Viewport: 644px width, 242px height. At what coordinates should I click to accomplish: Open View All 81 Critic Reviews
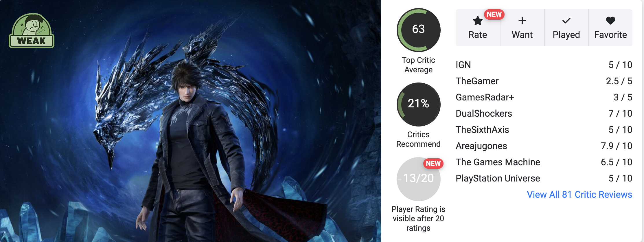tap(579, 195)
